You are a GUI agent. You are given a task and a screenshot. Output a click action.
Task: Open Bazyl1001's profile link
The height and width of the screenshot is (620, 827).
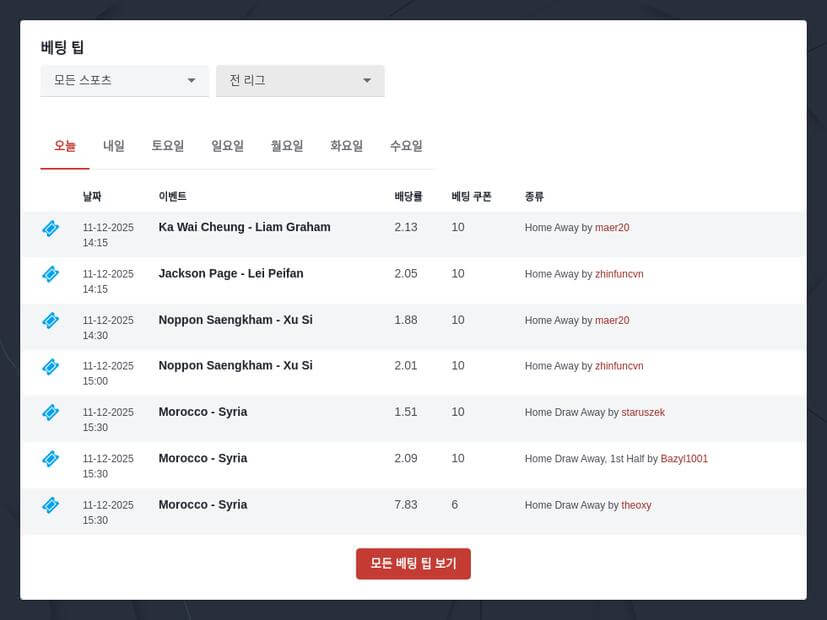point(685,459)
